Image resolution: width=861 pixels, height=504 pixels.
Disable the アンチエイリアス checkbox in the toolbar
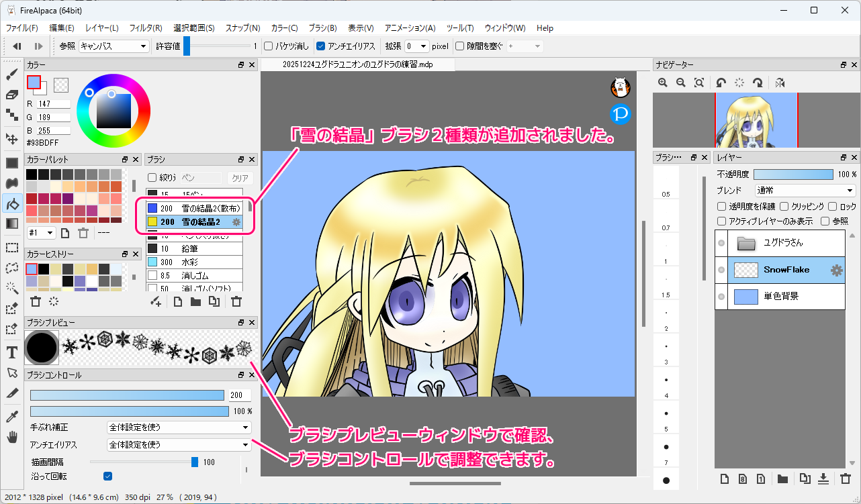[321, 46]
